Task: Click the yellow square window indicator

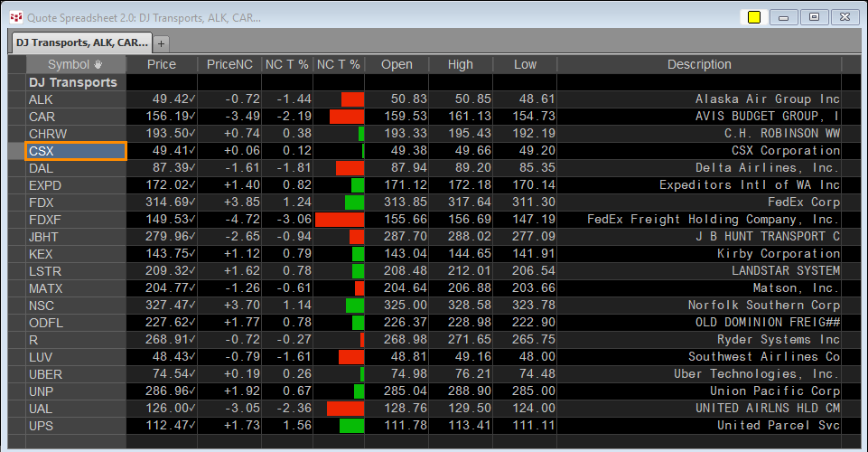Action: [754, 17]
